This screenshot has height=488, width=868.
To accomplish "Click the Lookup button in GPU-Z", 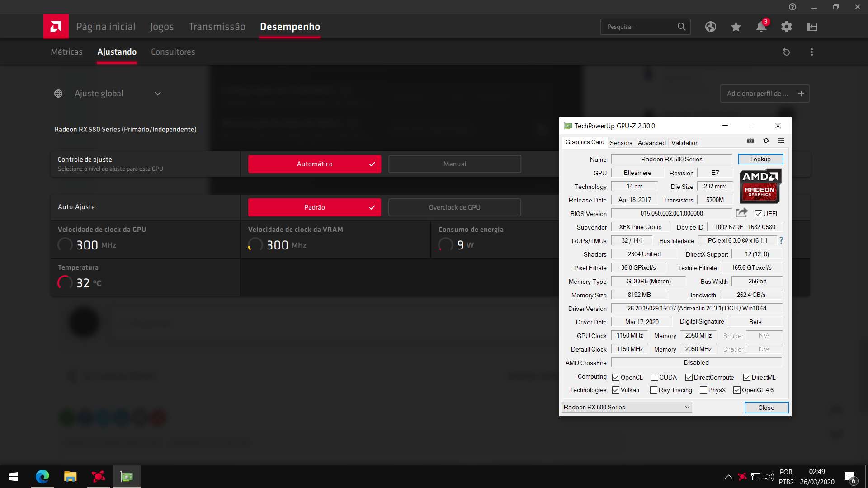I will click(760, 159).
